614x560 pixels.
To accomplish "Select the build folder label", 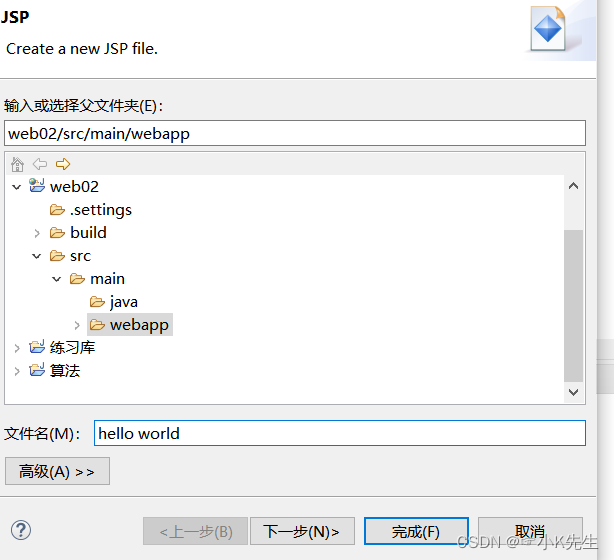I will (88, 233).
